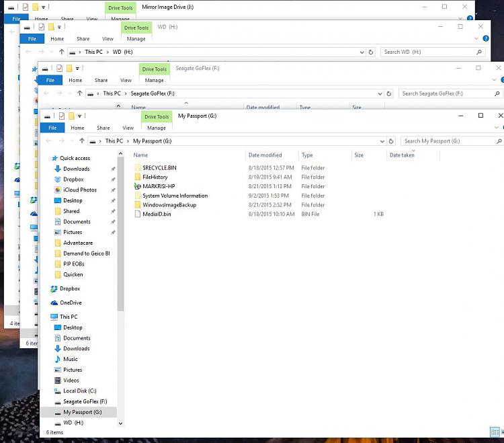This screenshot has height=443, width=504.
Task: Open address dropdown in WD (H:) window
Action: pyautogui.click(x=362, y=52)
